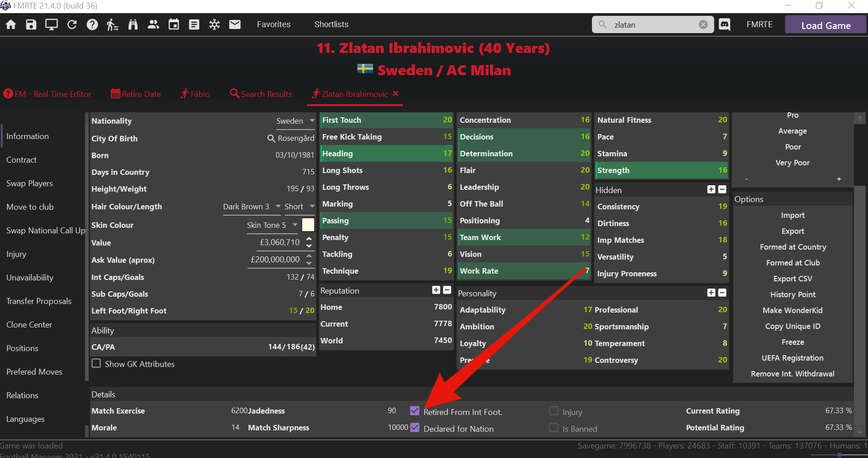
Task: Switch to FM - Real Time Editor tab
Action: (48, 94)
